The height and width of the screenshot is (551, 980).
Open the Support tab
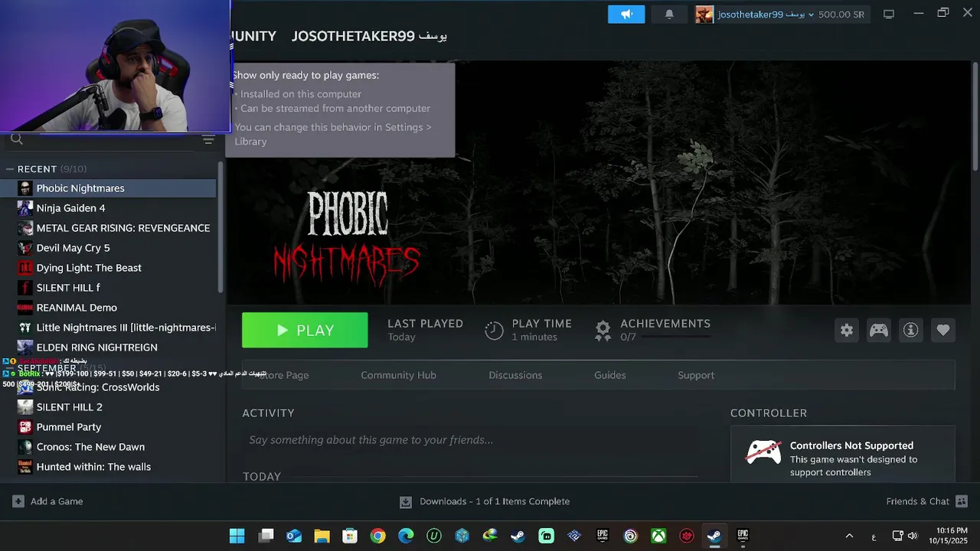(696, 375)
